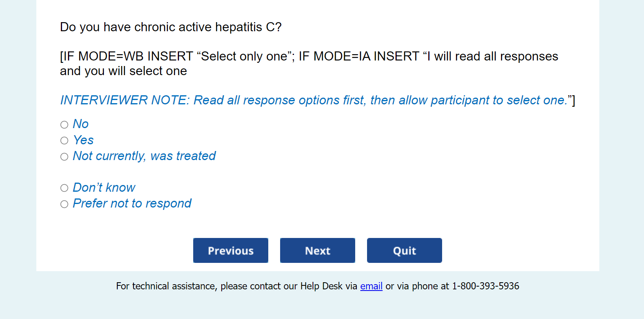Mark the "Don't know" radio circle
644x319 pixels.
coord(64,188)
